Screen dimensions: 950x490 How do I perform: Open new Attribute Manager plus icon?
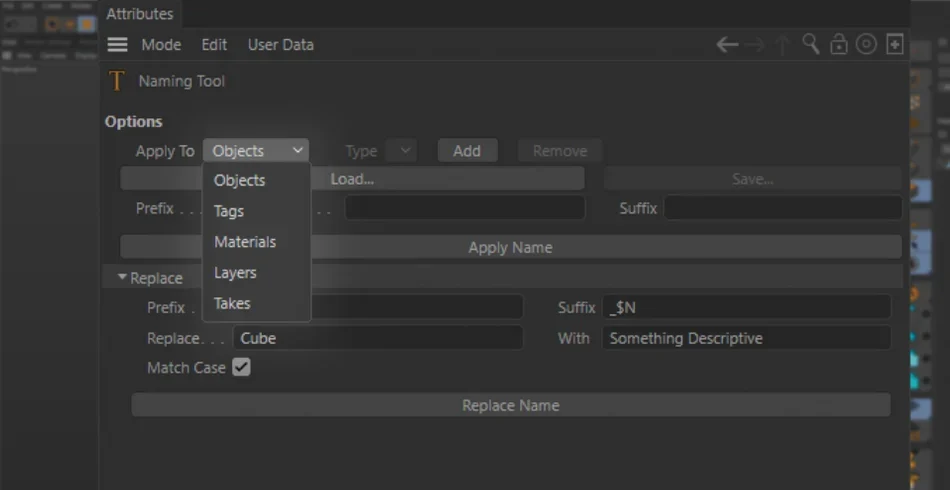(895, 45)
